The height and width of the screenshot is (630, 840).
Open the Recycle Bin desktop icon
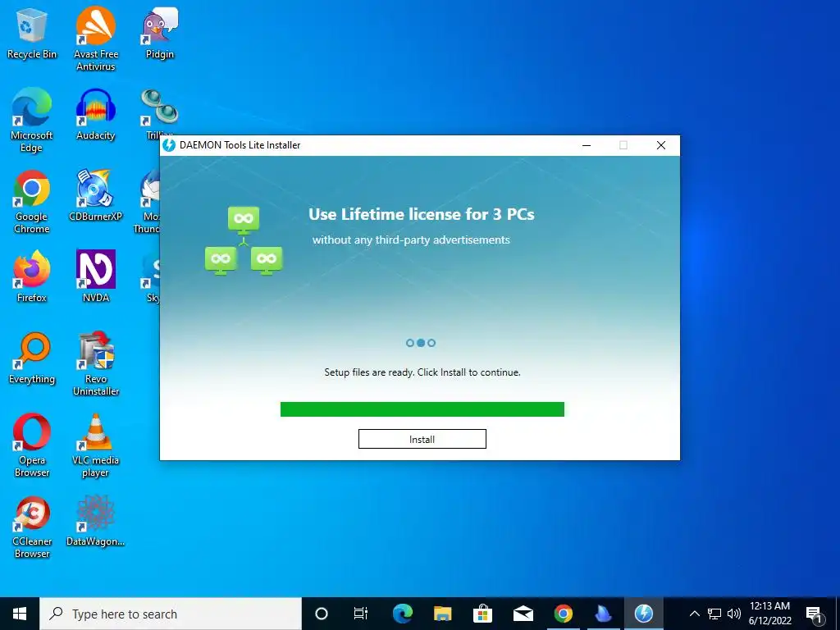pyautogui.click(x=32, y=34)
